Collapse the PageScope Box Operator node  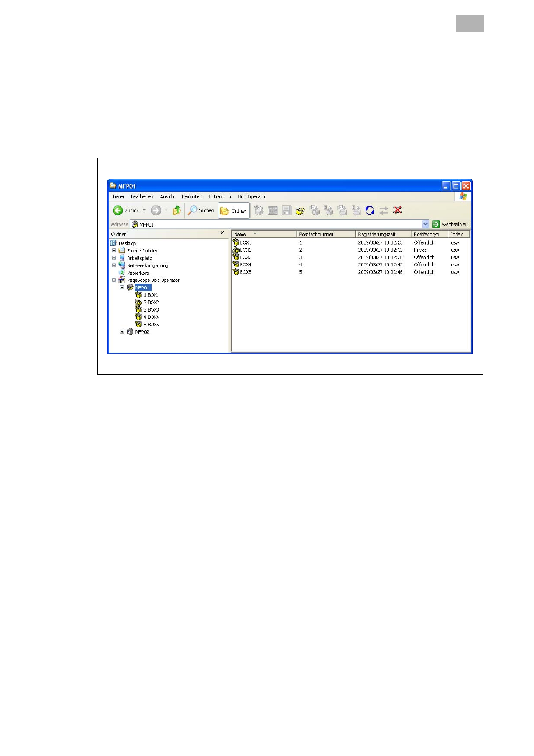click(114, 280)
